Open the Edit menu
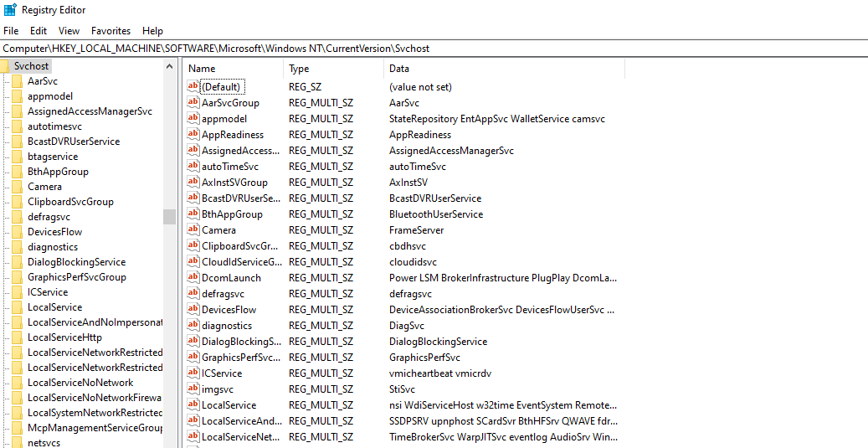 (x=39, y=31)
